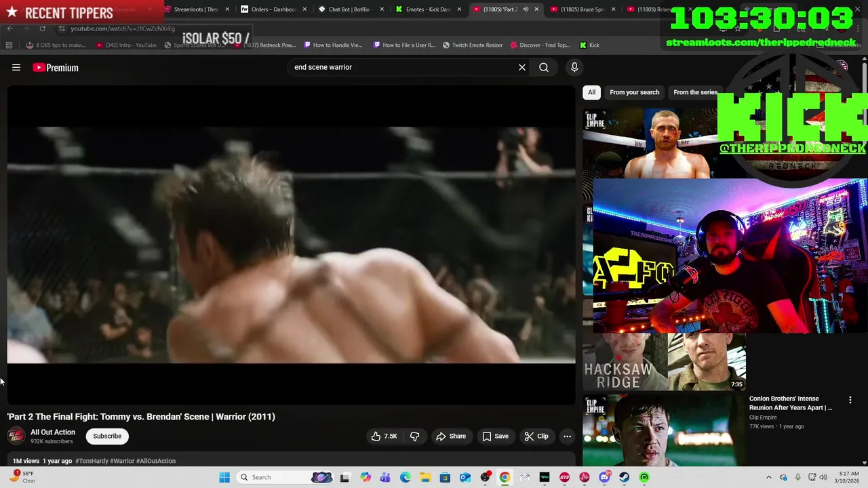
Task: Open the '(342) Intro - YouTube' bookmark
Action: point(126,45)
